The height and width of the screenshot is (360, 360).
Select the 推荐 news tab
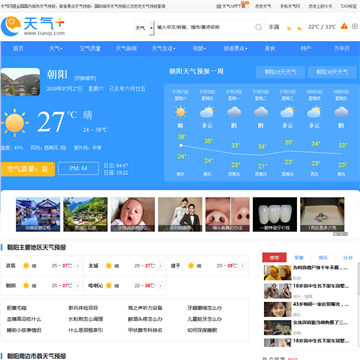point(274,258)
